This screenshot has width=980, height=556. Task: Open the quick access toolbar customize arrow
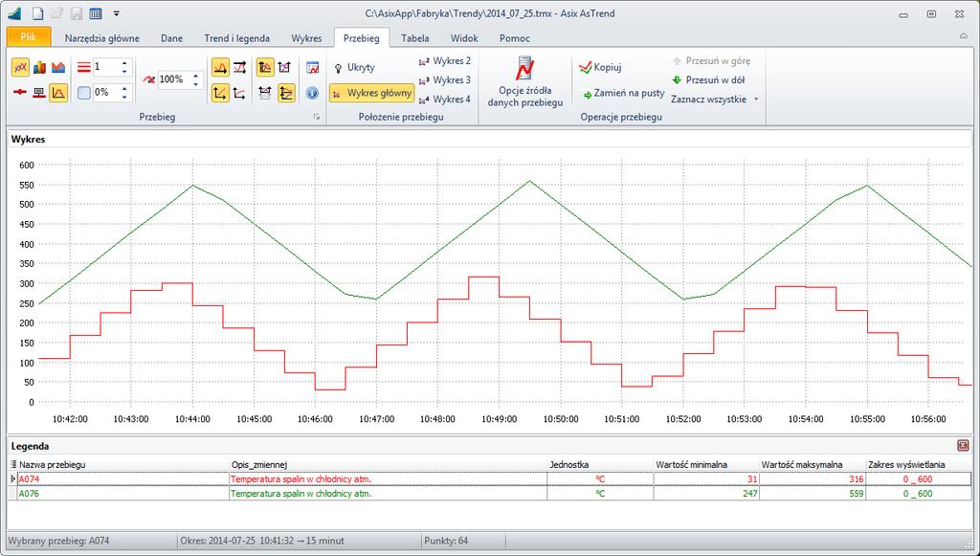point(117,13)
